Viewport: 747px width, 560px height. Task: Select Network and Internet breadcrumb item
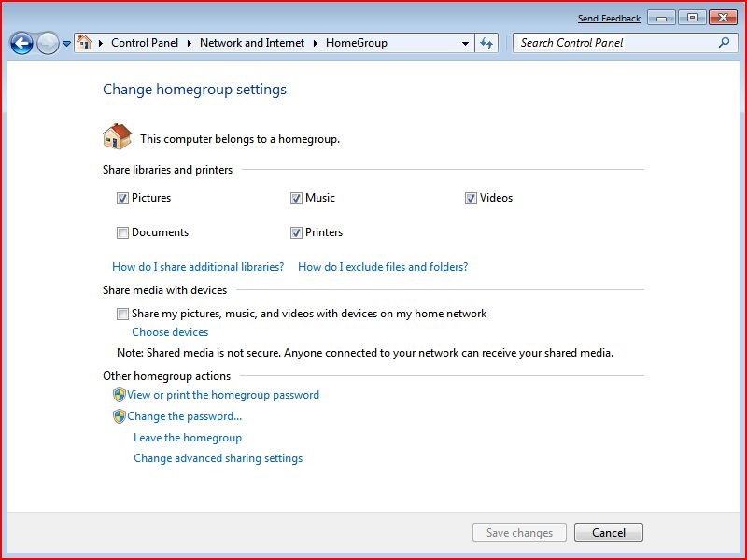pyautogui.click(x=252, y=43)
